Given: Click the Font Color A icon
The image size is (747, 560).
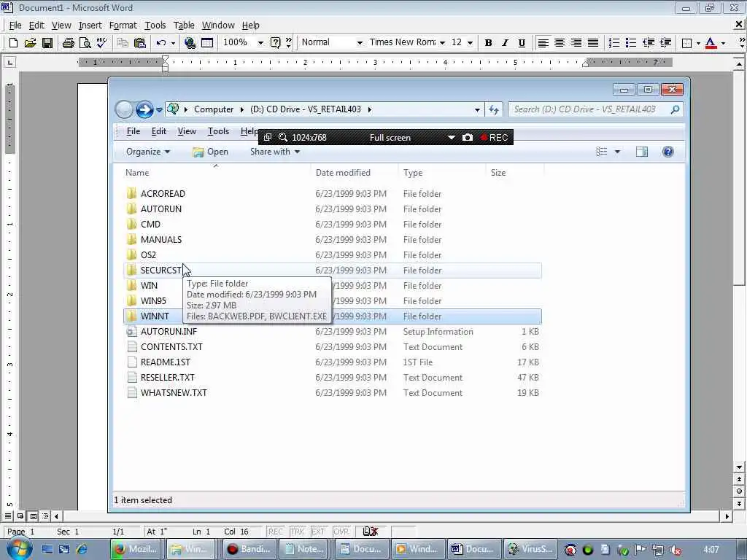Looking at the screenshot, I should [711, 43].
